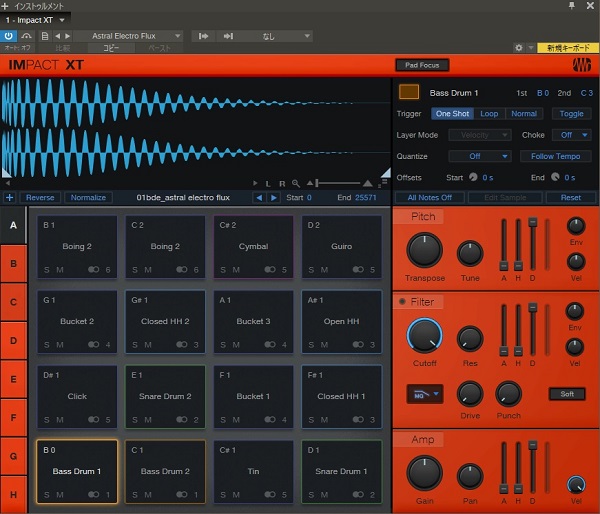Screen dimensions: 600x514
Task: Solo the Bass Drum 1 pad
Action: [46, 494]
